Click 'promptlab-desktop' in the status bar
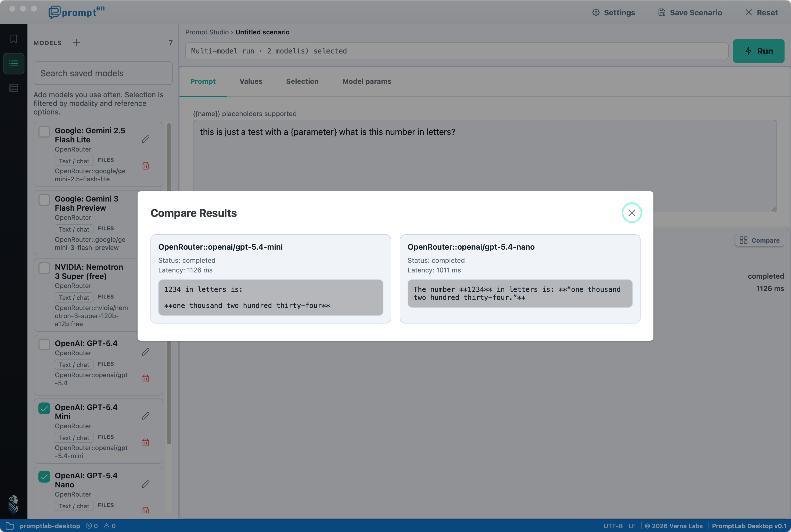Screen dimensions: 791x532 (x=50, y=526)
